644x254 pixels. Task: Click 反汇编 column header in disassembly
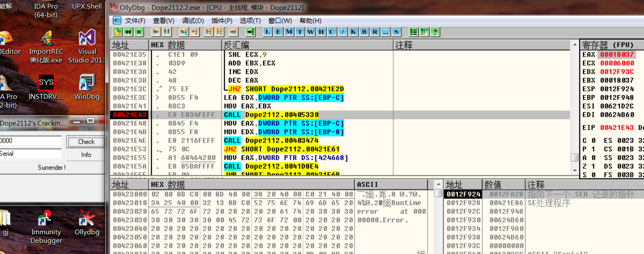tap(308, 45)
